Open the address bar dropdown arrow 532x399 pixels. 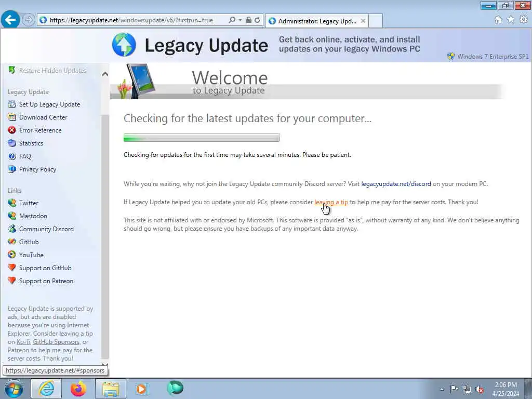tap(240, 20)
